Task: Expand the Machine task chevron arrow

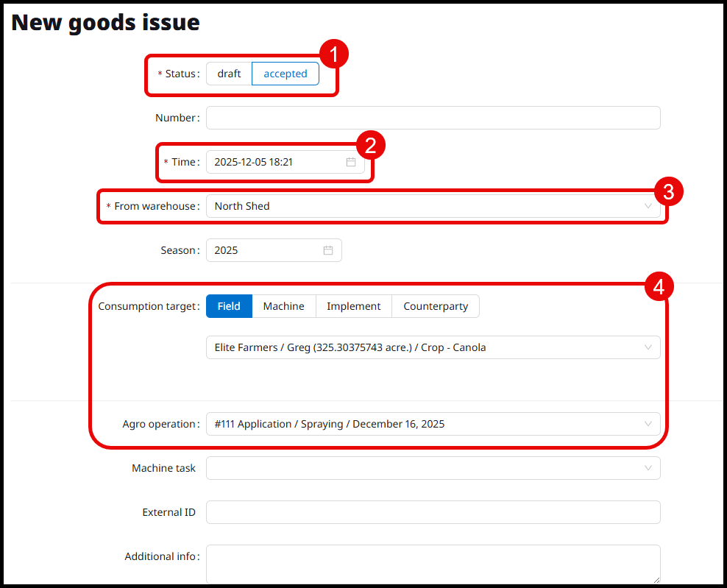Action: point(648,468)
